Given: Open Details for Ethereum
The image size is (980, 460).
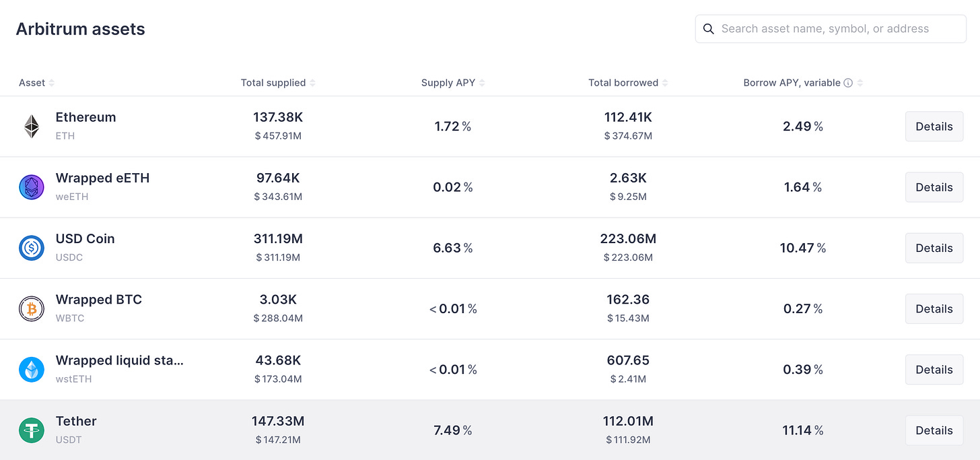Looking at the screenshot, I should click(934, 127).
